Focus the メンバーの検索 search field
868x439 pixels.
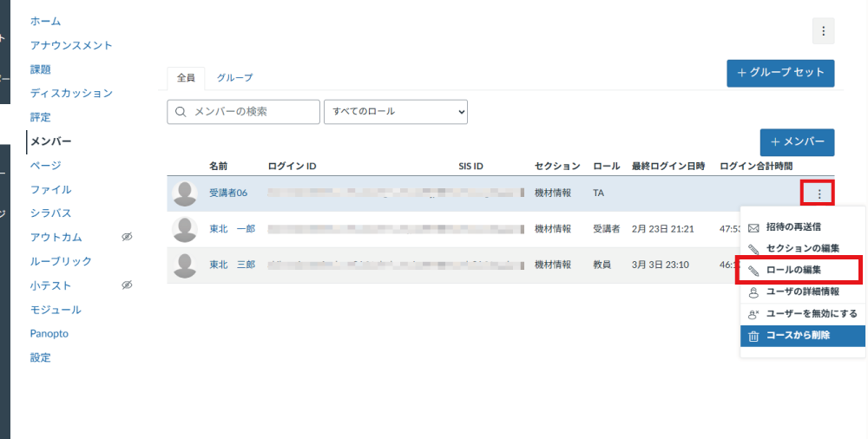244,112
